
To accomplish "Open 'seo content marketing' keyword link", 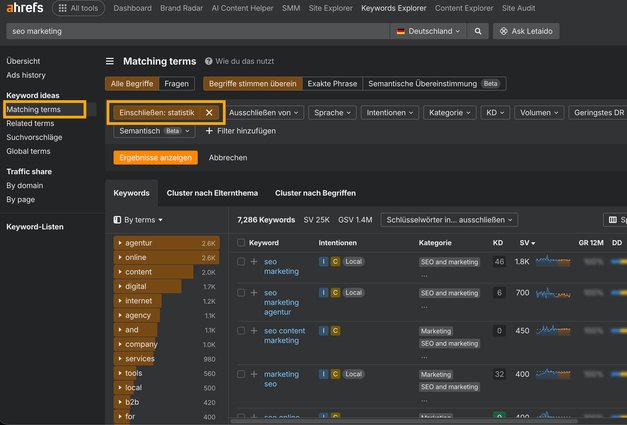I will 284,335.
